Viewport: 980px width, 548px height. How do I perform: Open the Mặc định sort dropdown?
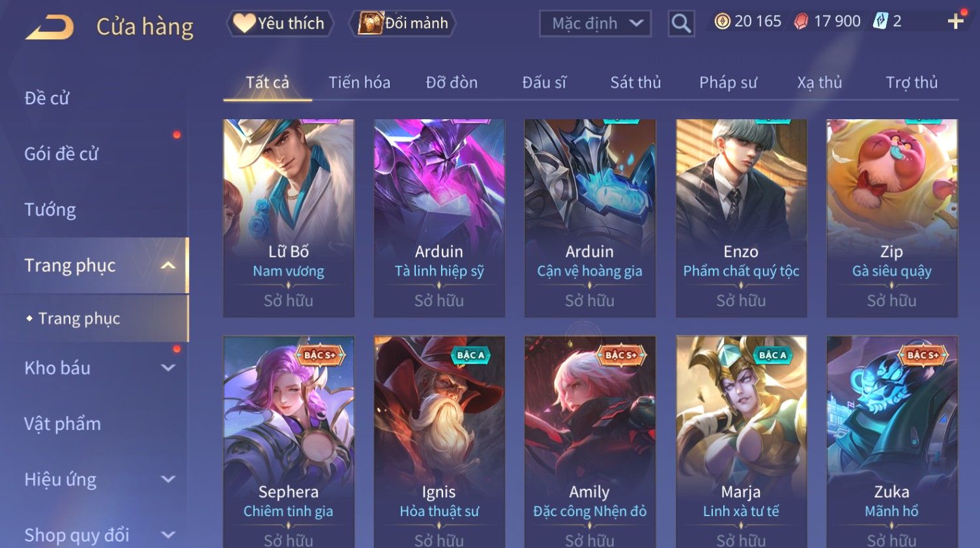pos(595,23)
